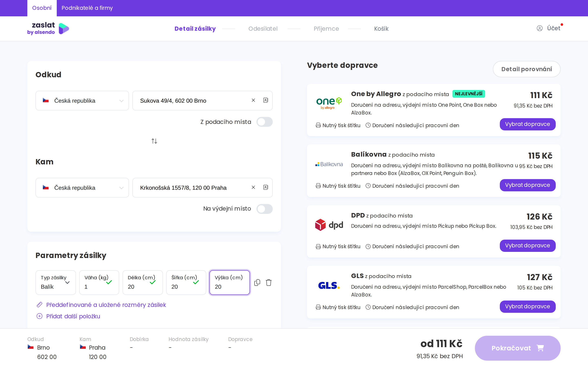Screen dimensions: 588x368
Task: Click the ruler icon for predefined sizes
Action: tap(39, 305)
